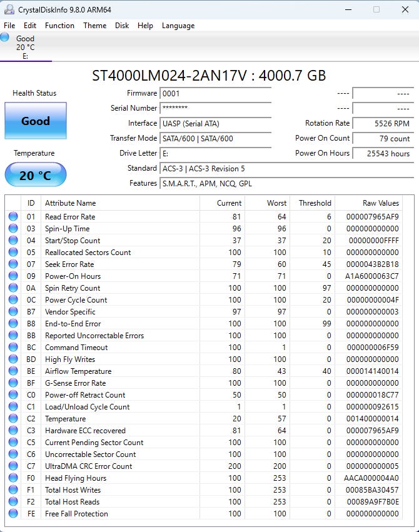This screenshot has height=532, width=419.
Task: Click the status icon beside Read Error Rate
Action: (x=13, y=217)
